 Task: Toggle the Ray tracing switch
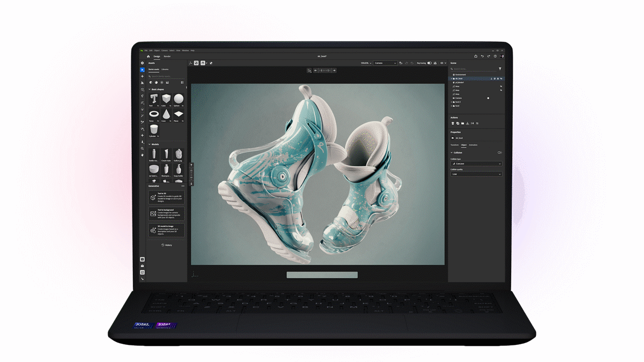430,63
